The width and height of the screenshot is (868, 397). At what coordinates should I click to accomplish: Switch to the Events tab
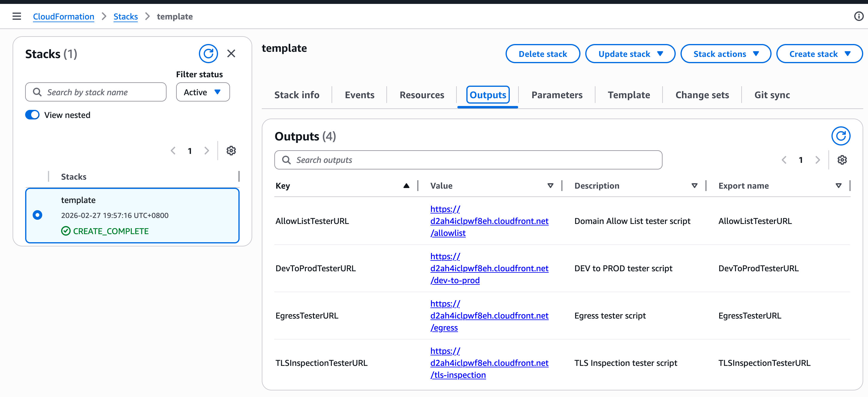click(x=359, y=95)
